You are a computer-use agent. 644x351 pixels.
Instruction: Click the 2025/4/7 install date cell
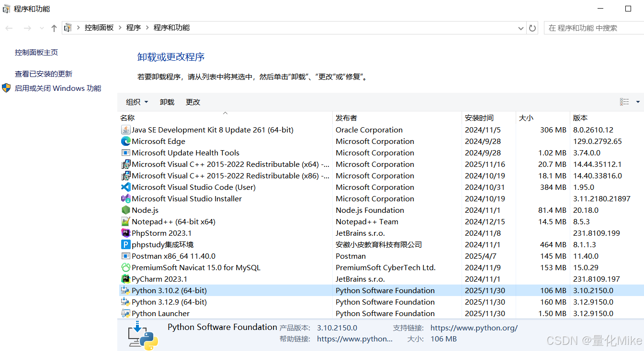click(x=481, y=256)
